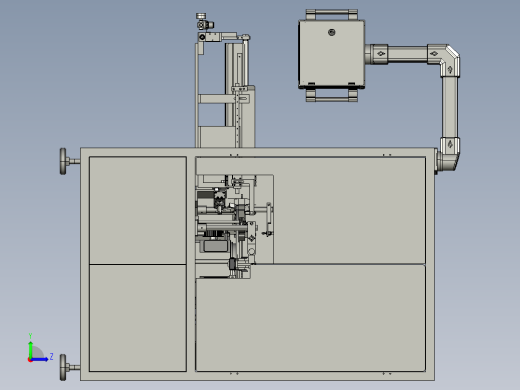
Task: Select the upper right cabinet panel
Action: click(349, 210)
